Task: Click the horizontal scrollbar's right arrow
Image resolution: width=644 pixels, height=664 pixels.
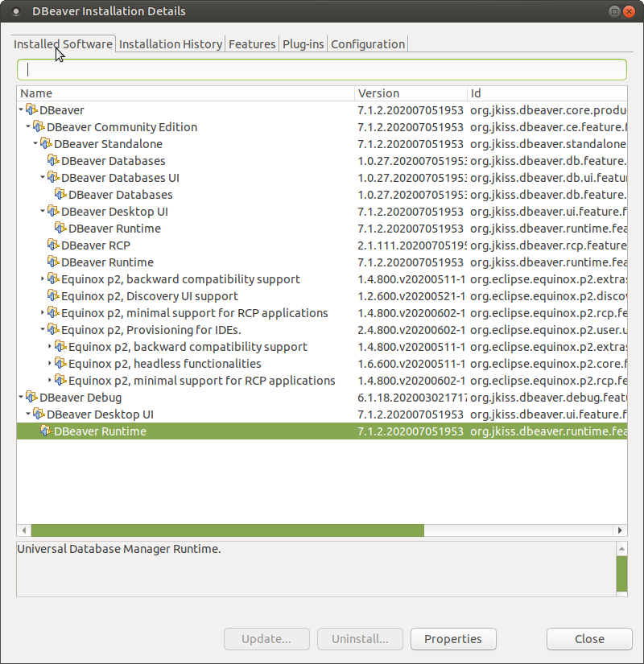Action: (620, 530)
